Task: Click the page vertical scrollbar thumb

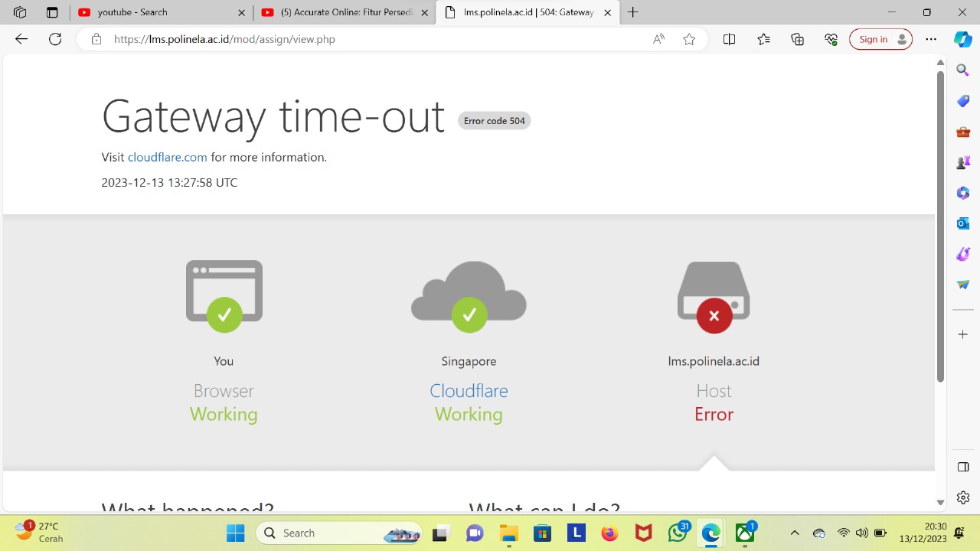Action: click(940, 227)
